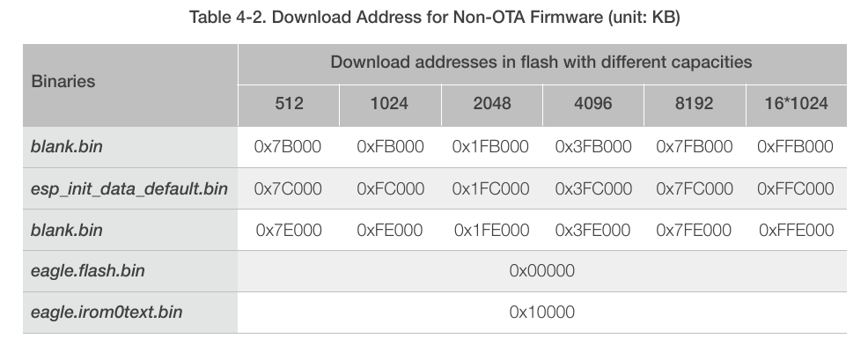868x346 pixels.
Task: Select the 0xFFE000 address cell
Action: (x=796, y=231)
